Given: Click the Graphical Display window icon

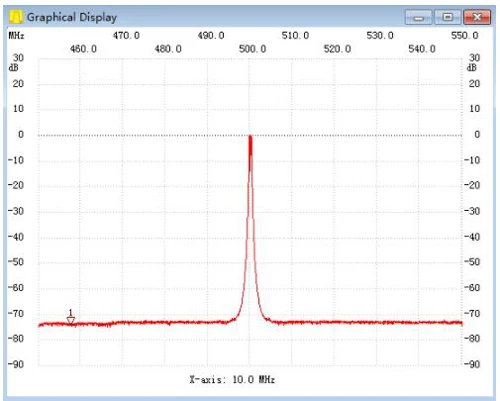Looking at the screenshot, I should pos(16,17).
